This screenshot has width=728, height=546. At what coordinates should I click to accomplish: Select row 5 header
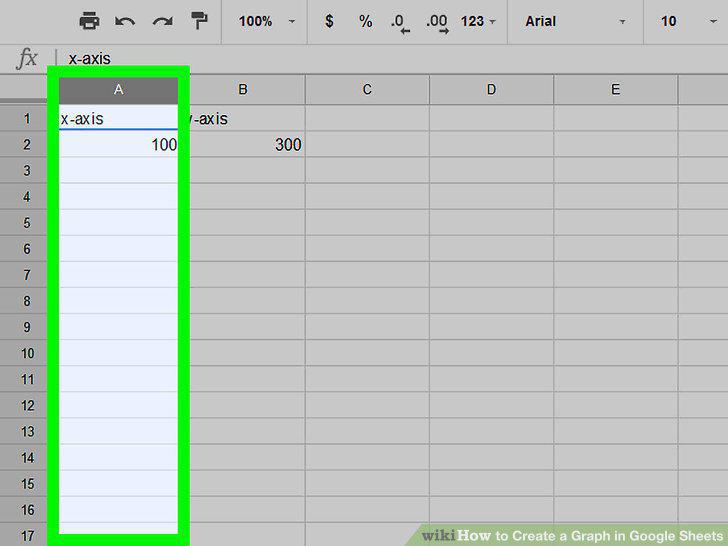pyautogui.click(x=26, y=223)
